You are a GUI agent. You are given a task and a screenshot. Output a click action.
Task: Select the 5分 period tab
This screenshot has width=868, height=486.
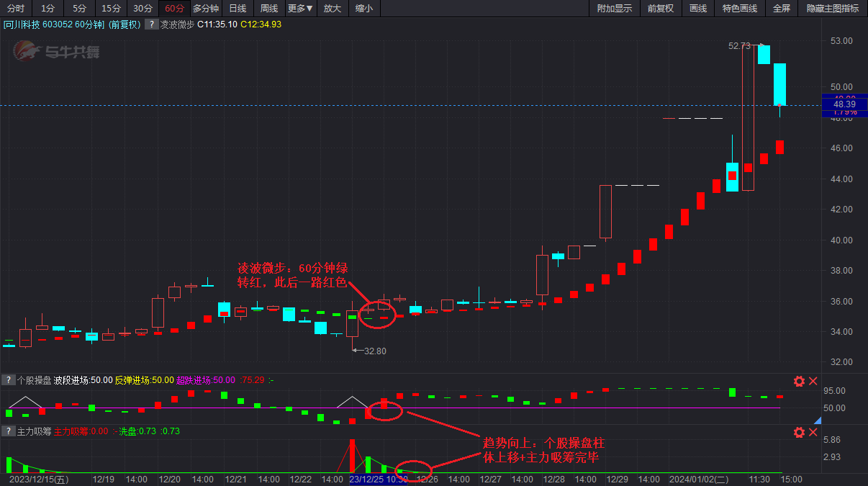point(79,9)
